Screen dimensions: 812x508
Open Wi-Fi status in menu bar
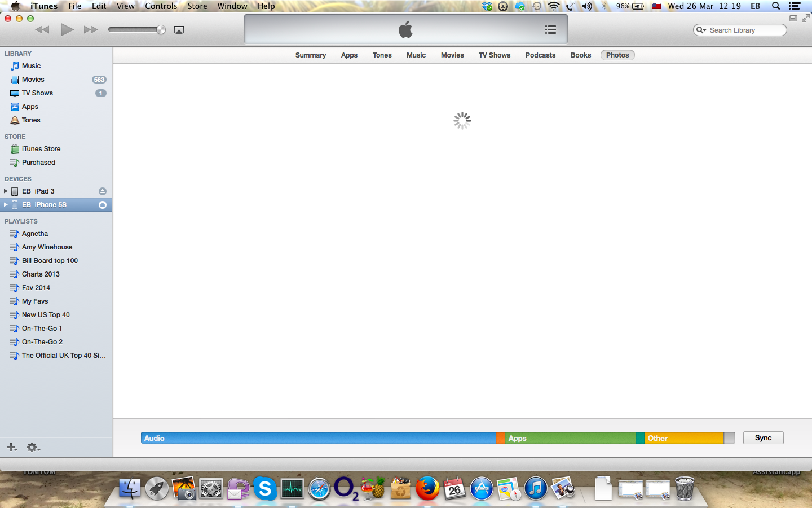pos(554,6)
